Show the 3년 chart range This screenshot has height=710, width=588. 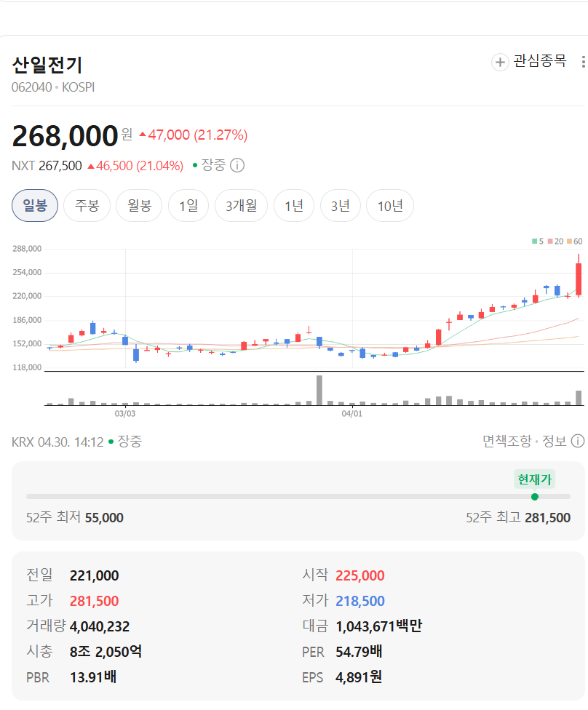tap(341, 206)
